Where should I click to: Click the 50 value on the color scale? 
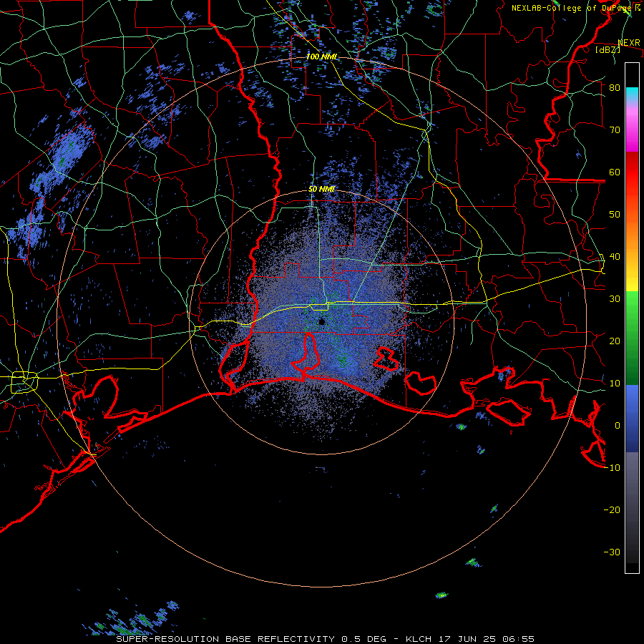615,215
